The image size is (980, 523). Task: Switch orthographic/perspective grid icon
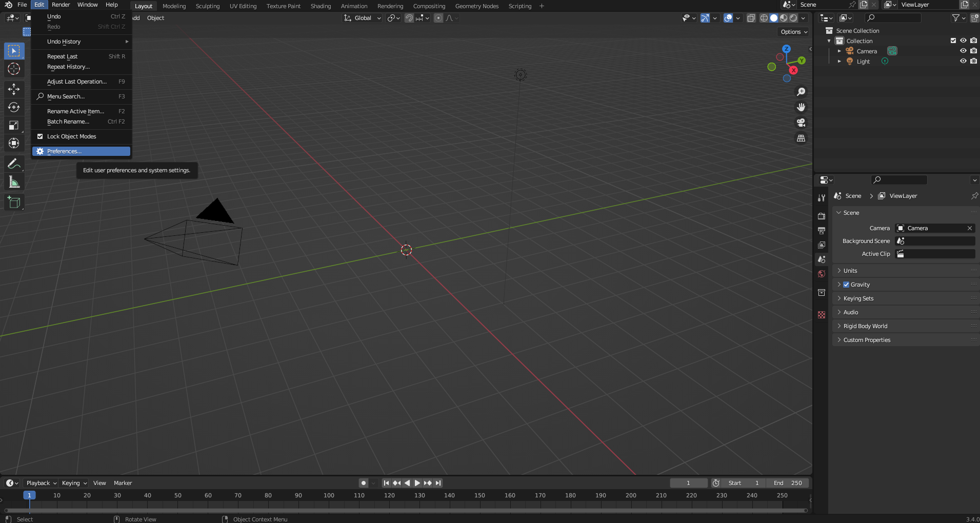(x=801, y=138)
